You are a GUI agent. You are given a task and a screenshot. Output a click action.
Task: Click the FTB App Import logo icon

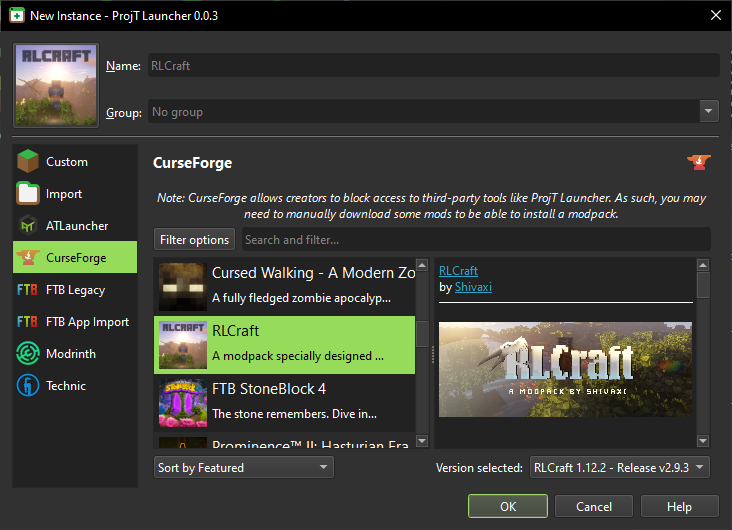point(27,322)
